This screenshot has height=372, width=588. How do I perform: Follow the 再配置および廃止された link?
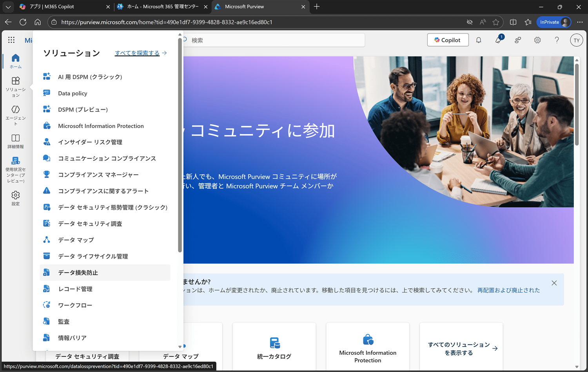[x=508, y=290]
